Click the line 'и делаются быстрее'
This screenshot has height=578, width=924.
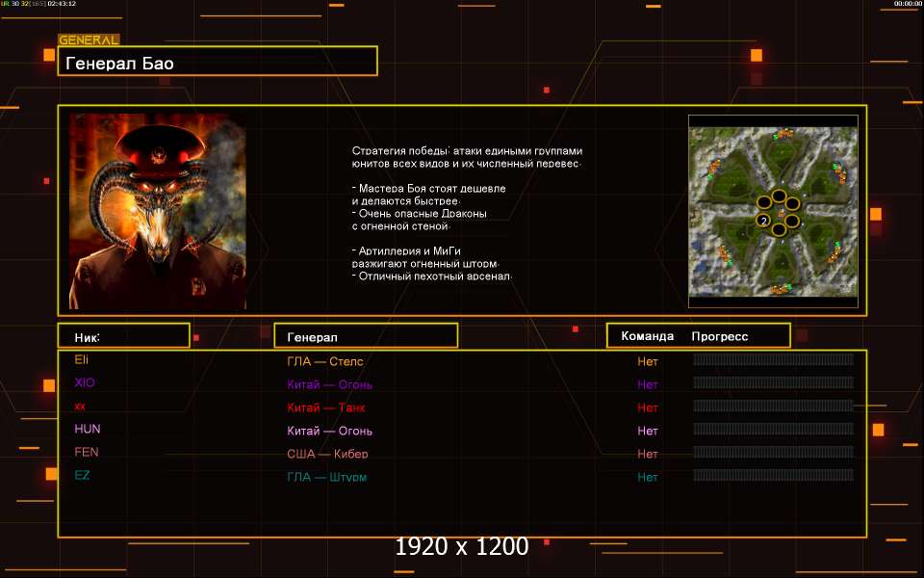[406, 201]
